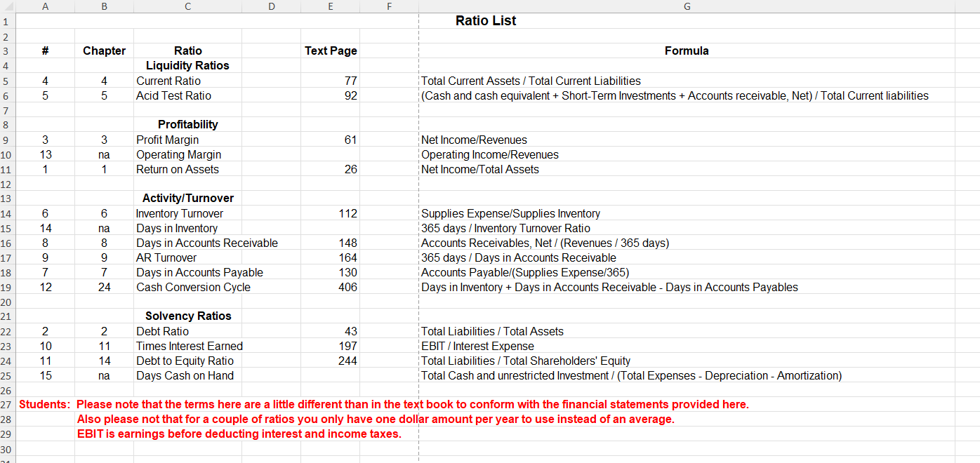Screen dimensions: 980x463
Task: Select the Solvency Ratios heading cell
Action: [x=187, y=316]
